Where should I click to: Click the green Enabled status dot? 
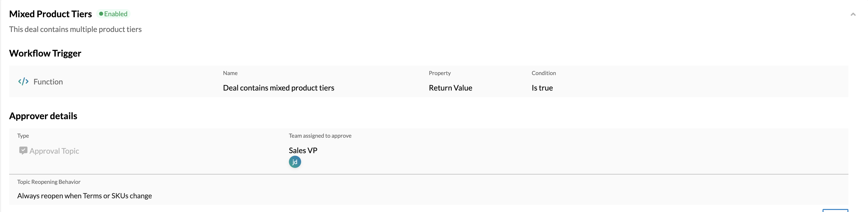pos(101,14)
